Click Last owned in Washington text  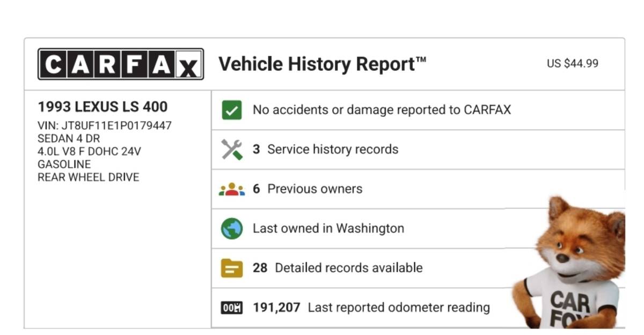pos(328,228)
